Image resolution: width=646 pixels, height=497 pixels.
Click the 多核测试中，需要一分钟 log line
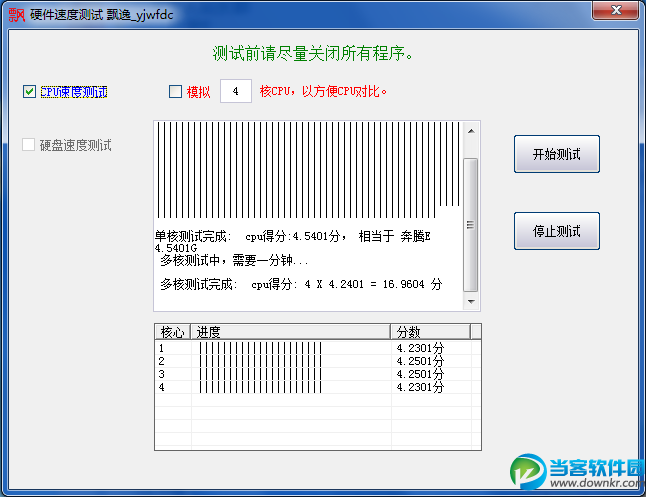(234, 260)
